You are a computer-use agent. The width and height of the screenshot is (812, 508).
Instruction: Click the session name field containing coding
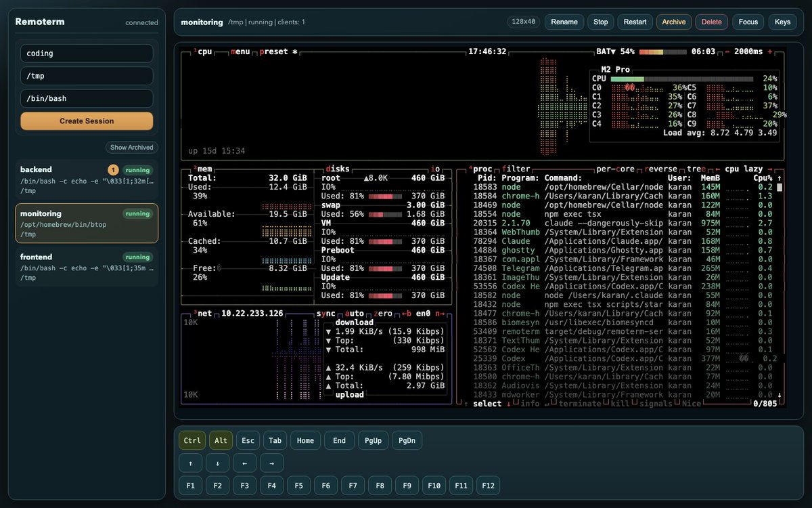[87, 53]
